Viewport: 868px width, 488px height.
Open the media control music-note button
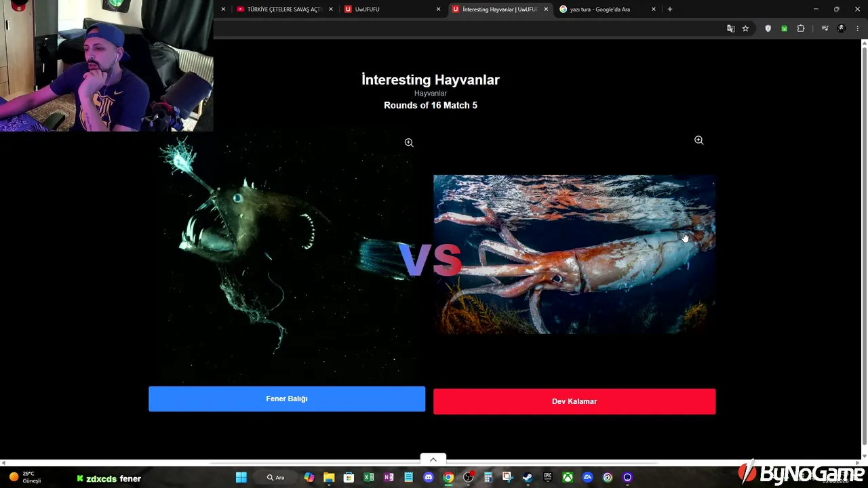825,28
